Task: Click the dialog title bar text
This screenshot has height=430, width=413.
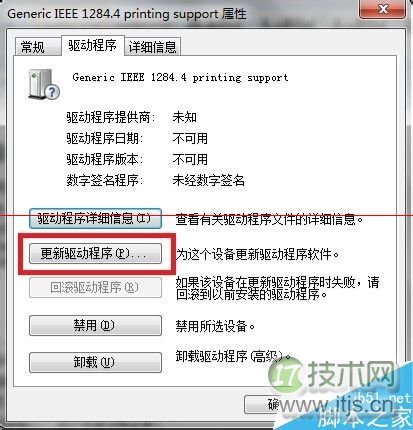Action: (127, 14)
